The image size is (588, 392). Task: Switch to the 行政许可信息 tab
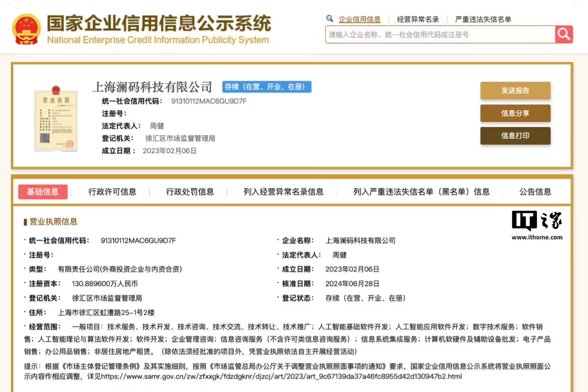113,192
